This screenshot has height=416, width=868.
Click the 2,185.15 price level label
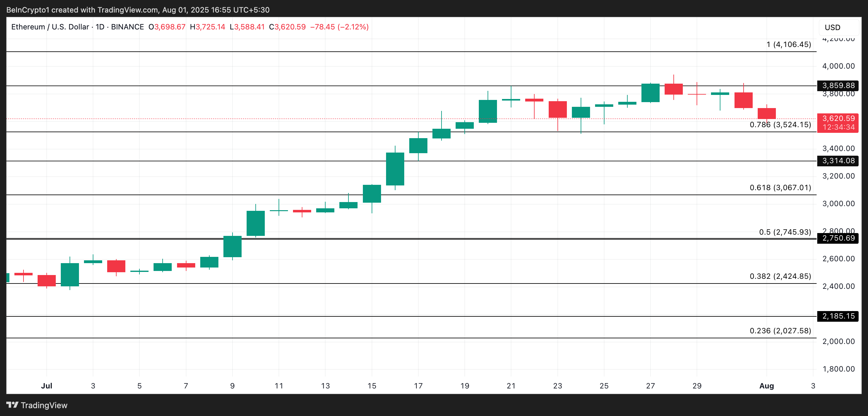pyautogui.click(x=838, y=316)
